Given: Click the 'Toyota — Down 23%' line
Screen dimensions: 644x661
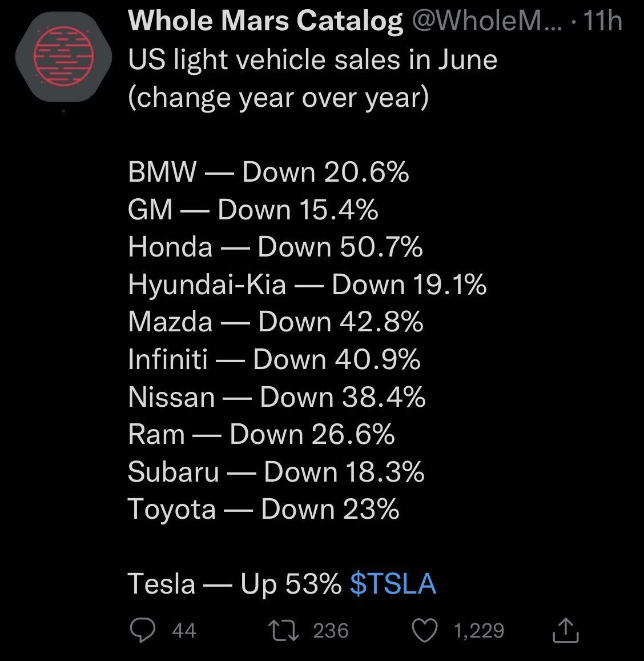Looking at the screenshot, I should click(263, 509).
